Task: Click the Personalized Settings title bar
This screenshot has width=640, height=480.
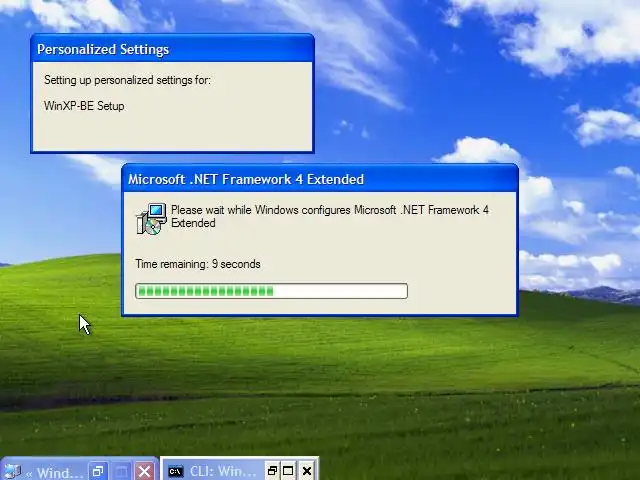Action: pos(172,49)
